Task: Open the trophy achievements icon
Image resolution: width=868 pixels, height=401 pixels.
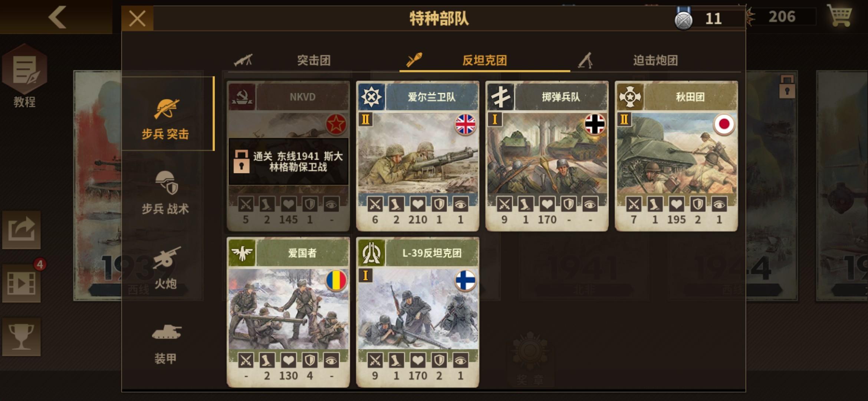Action: pos(22,337)
